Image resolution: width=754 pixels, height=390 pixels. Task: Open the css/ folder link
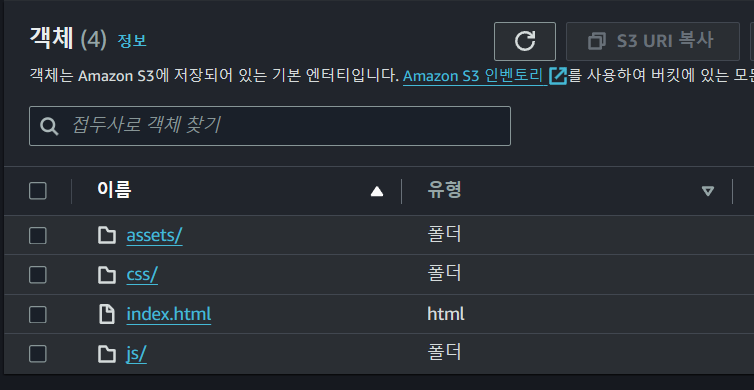coord(142,275)
